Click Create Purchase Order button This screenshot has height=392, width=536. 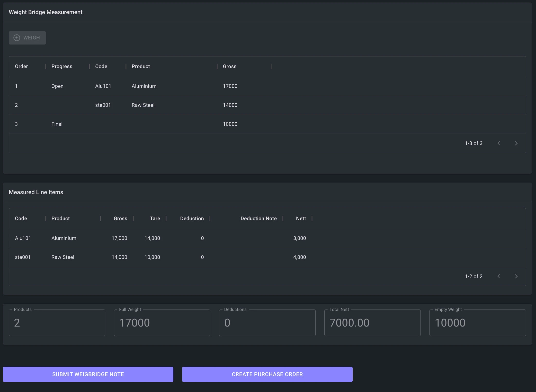pyautogui.click(x=267, y=374)
